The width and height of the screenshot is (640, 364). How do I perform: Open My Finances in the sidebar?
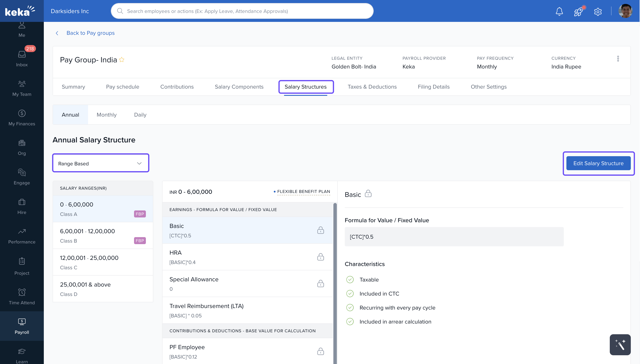(22, 117)
